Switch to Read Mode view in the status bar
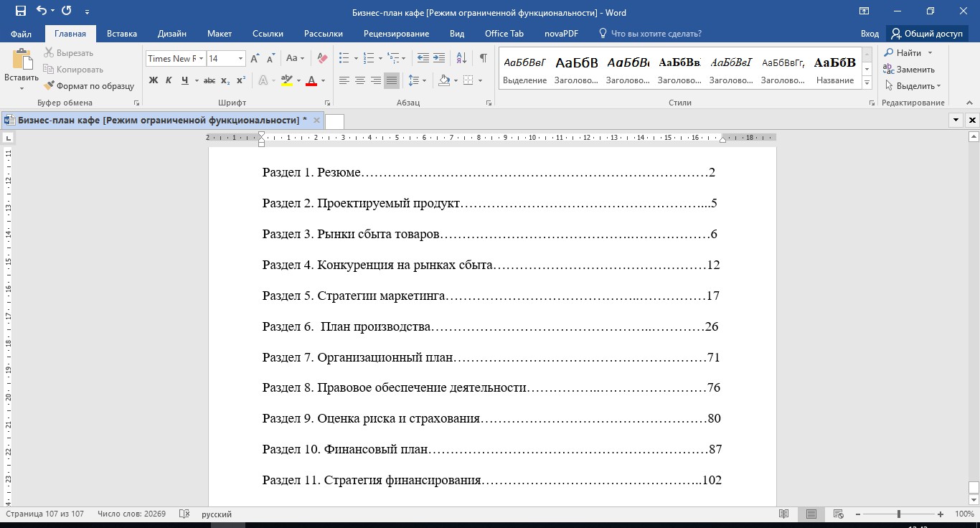This screenshot has width=980, height=528. pos(784,514)
